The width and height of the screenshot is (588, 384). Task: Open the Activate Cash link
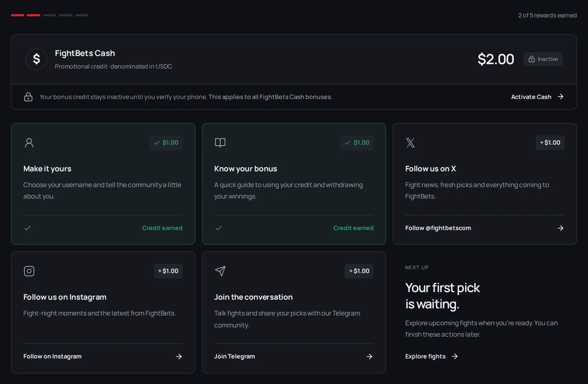(537, 97)
